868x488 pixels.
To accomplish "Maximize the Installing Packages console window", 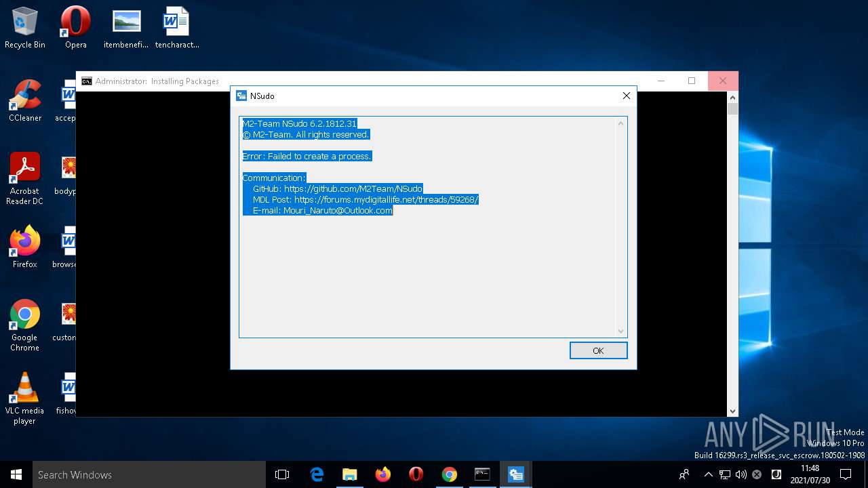I will 692,81.
